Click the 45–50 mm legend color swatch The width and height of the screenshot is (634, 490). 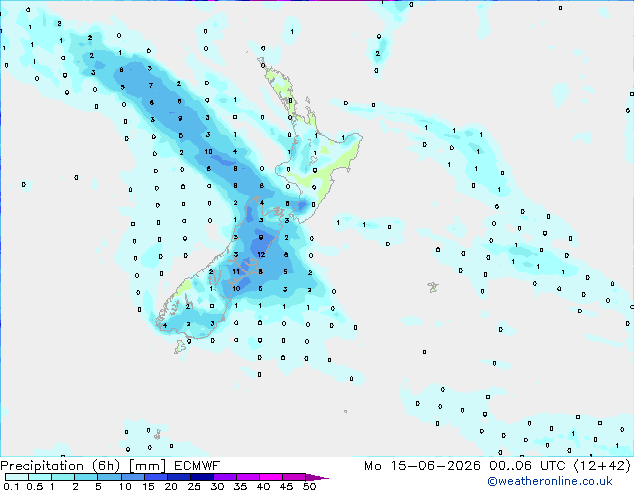tap(294, 477)
